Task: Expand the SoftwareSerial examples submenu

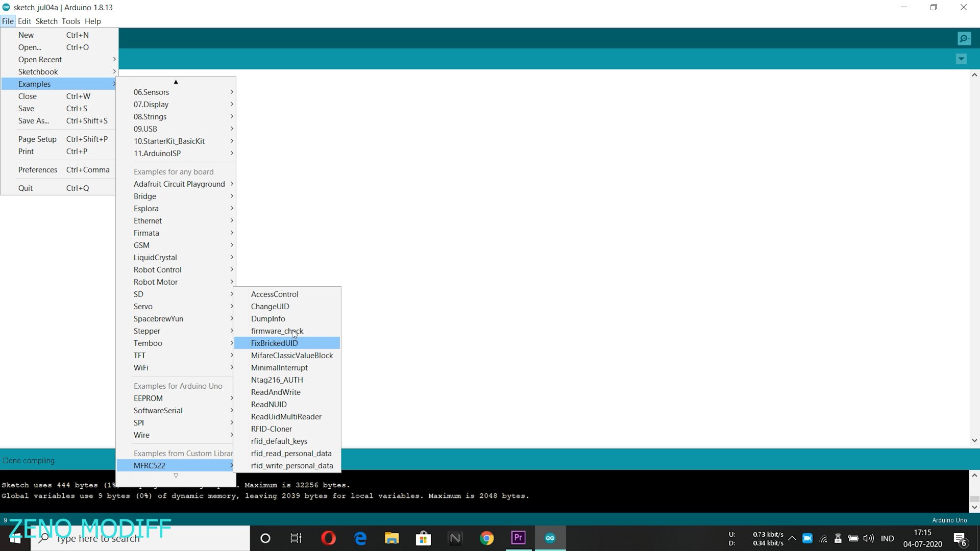Action: click(176, 411)
